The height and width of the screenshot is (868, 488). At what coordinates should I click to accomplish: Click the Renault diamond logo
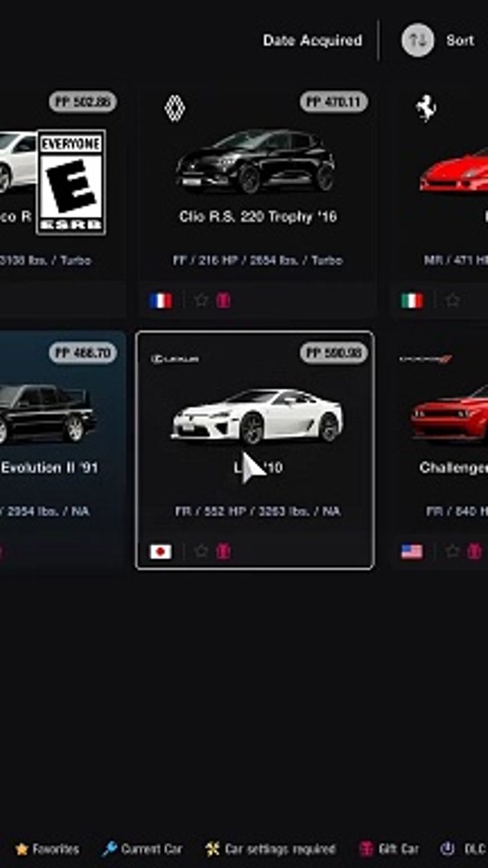click(174, 108)
